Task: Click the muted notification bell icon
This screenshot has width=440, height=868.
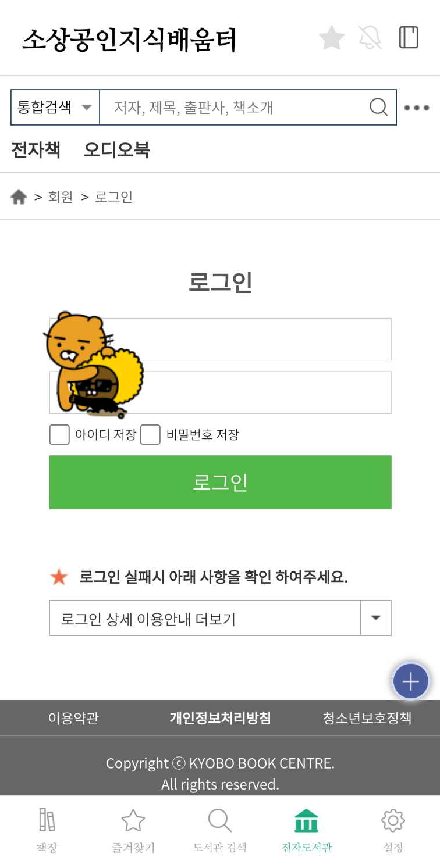Action: click(371, 37)
